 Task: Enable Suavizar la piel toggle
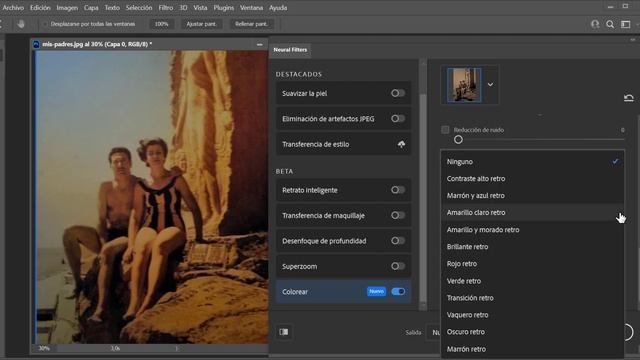[398, 93]
